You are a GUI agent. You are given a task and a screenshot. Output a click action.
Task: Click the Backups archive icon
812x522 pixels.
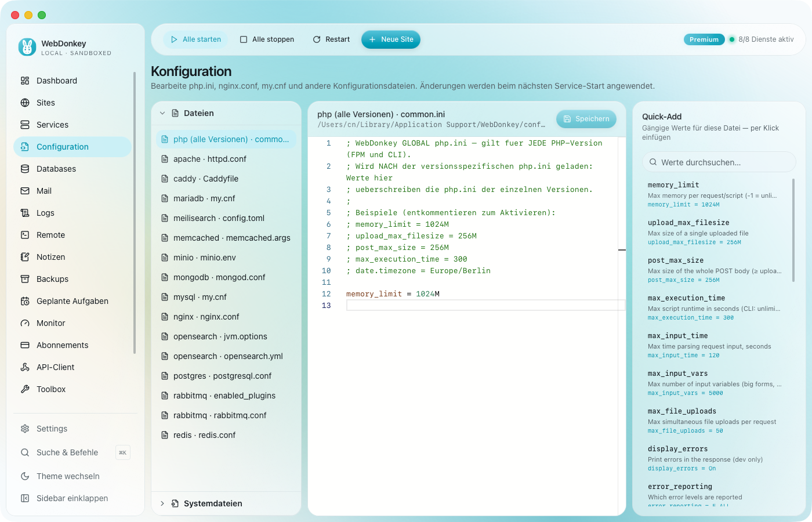point(25,279)
